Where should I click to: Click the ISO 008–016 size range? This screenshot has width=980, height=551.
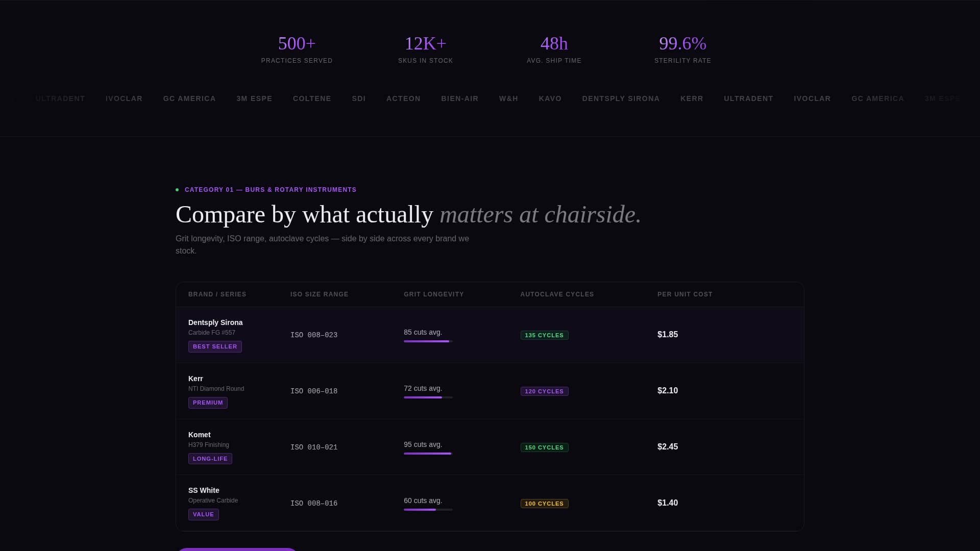[x=314, y=504]
